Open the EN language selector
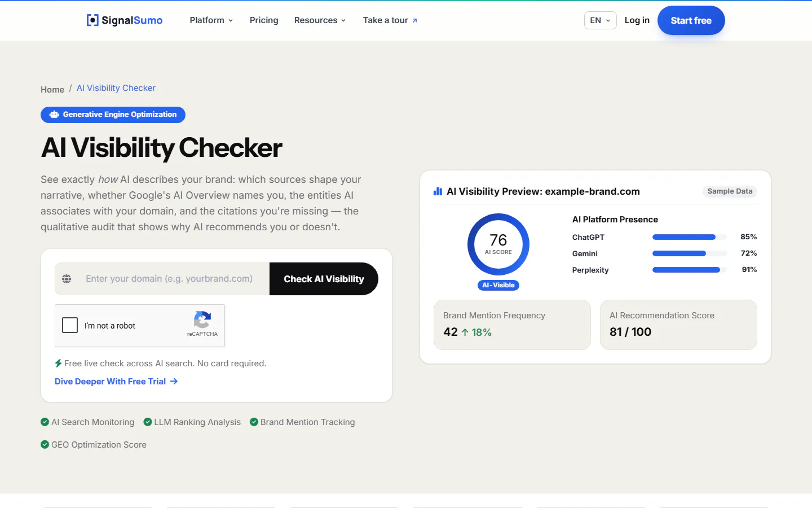812x508 pixels. coord(601,20)
